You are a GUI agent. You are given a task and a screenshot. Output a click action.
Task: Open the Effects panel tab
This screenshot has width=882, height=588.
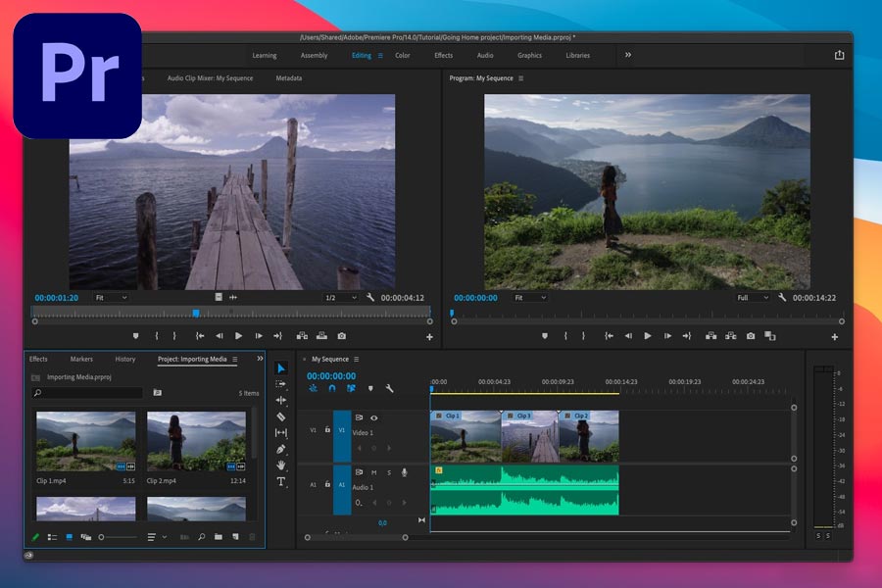(x=38, y=359)
